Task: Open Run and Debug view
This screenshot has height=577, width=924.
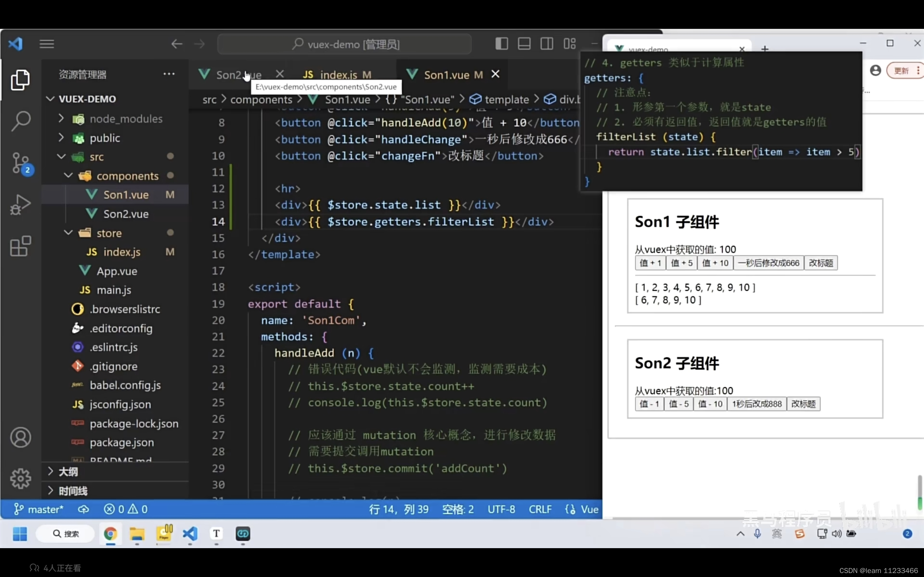Action: [x=20, y=204]
